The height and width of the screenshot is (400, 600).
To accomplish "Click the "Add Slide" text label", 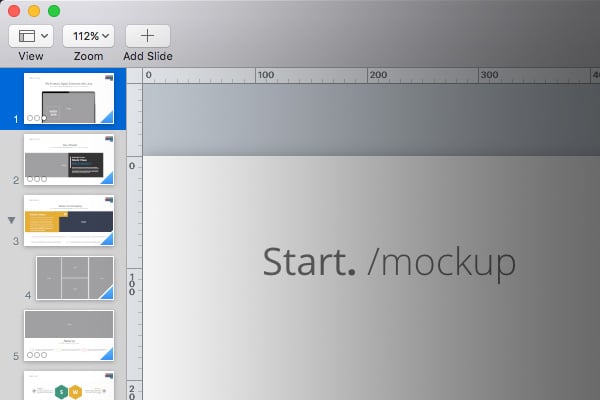I will coord(148,56).
